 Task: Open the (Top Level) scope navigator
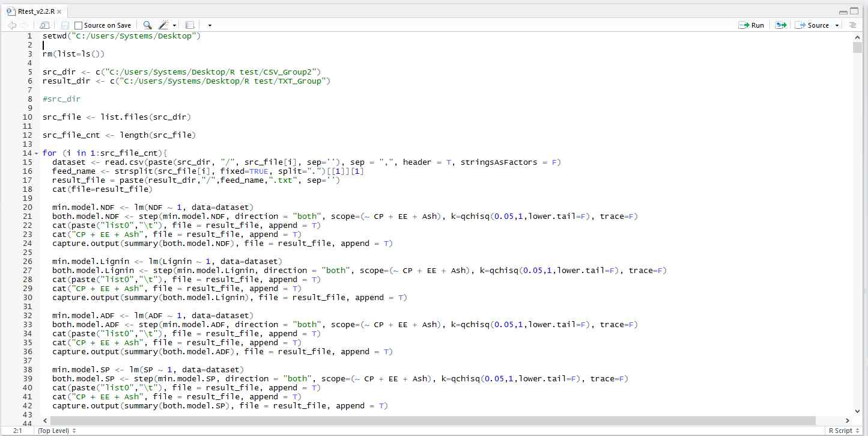point(57,431)
